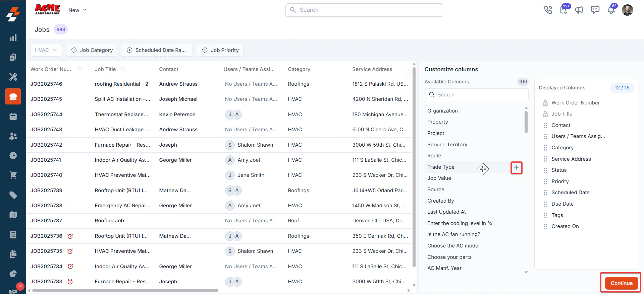The width and height of the screenshot is (644, 294).
Task: Open the shopping cart sidebar icon
Action: pyautogui.click(x=13, y=175)
